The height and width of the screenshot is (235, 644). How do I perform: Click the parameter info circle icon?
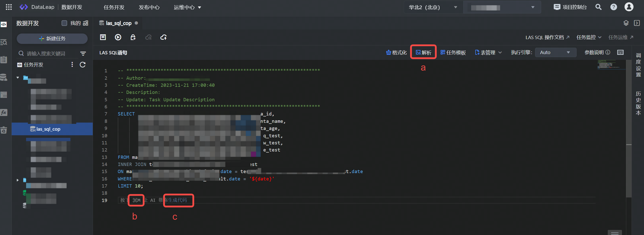click(x=608, y=52)
